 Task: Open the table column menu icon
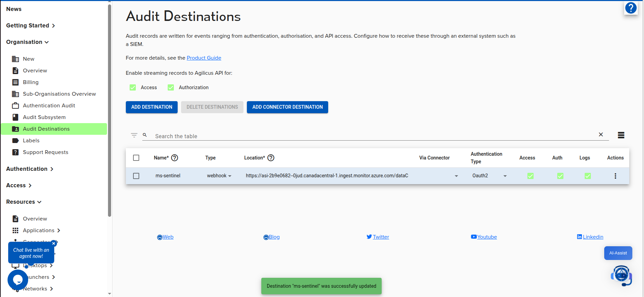tap(621, 135)
